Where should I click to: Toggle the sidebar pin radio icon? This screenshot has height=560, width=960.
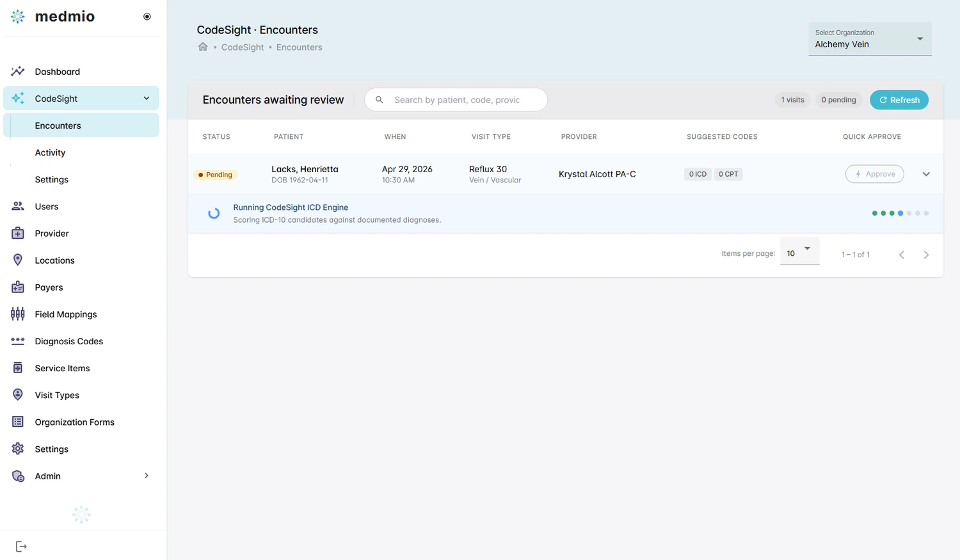[147, 17]
